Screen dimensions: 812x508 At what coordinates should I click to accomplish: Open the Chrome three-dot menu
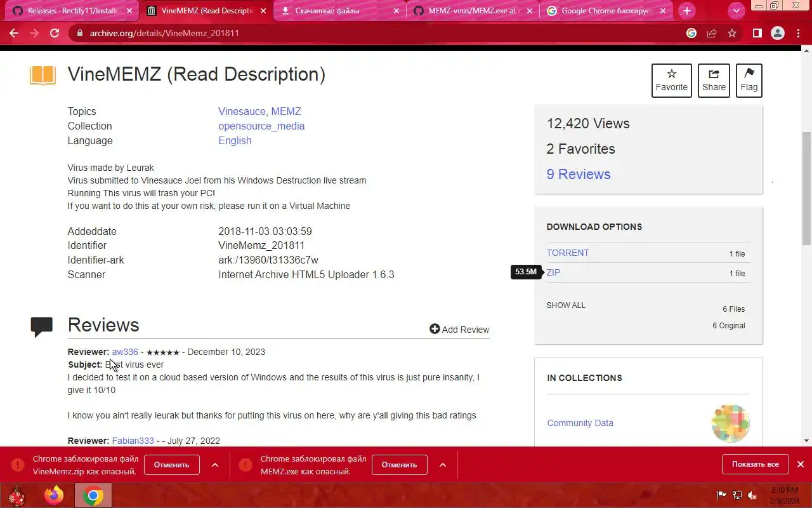pyautogui.click(x=798, y=33)
